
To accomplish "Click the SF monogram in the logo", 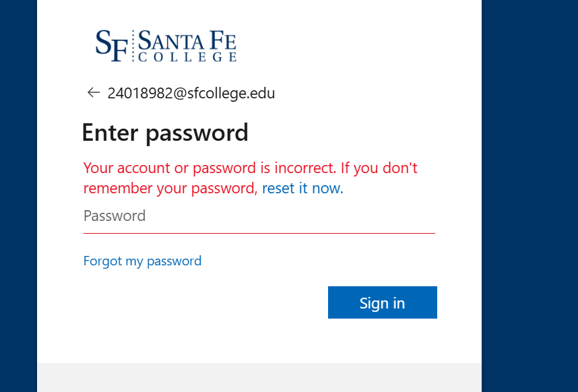I will click(x=112, y=46).
